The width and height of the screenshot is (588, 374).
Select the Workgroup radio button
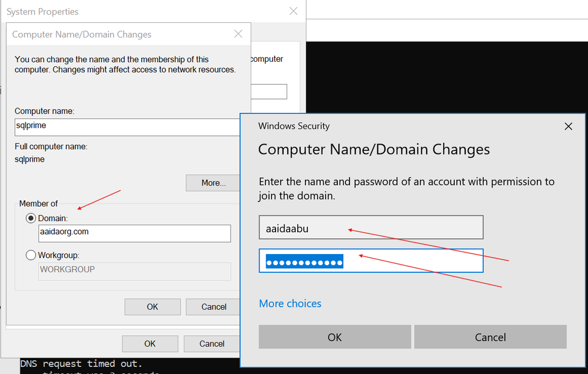31,255
